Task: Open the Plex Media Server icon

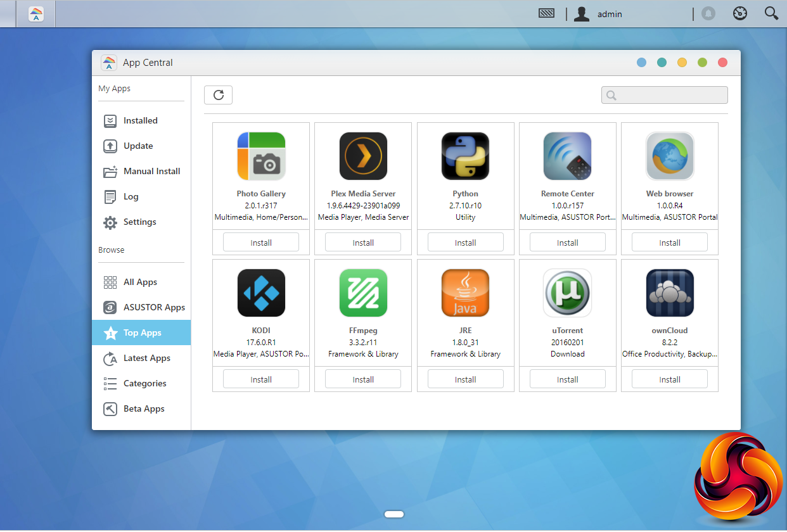Action: [x=363, y=156]
